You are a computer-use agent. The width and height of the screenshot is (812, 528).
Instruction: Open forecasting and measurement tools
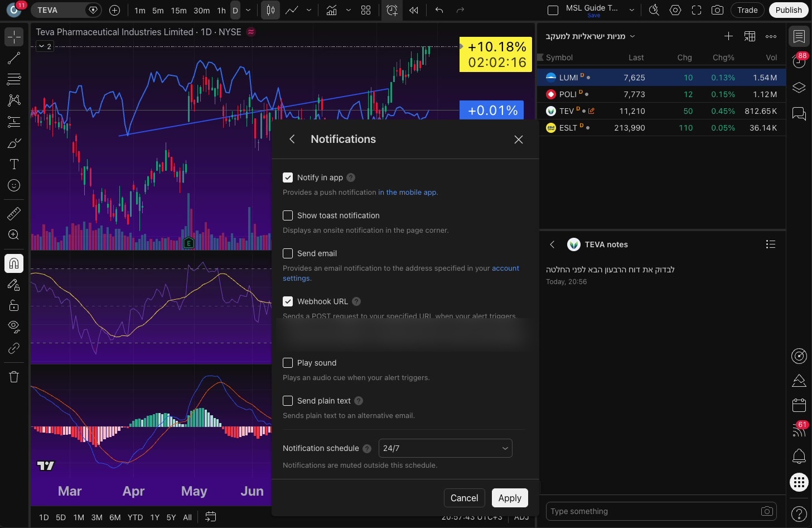14,122
